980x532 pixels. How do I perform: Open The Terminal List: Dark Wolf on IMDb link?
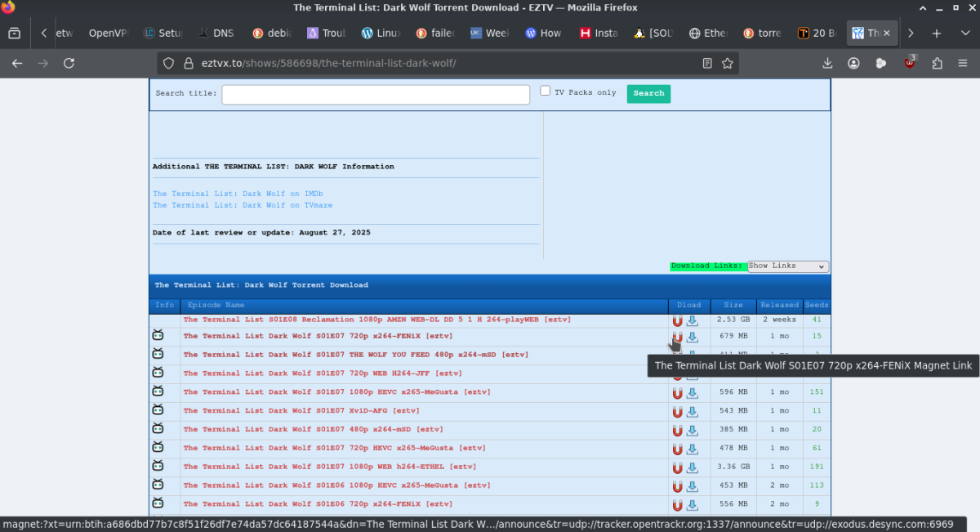237,194
